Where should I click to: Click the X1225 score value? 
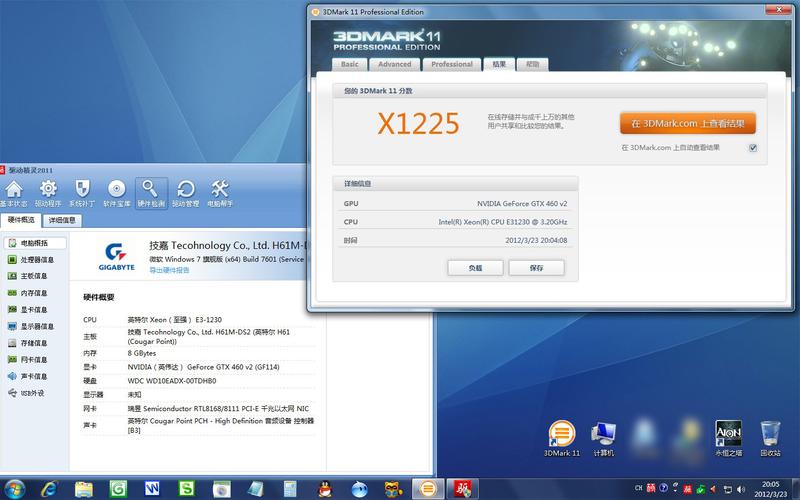point(418,123)
